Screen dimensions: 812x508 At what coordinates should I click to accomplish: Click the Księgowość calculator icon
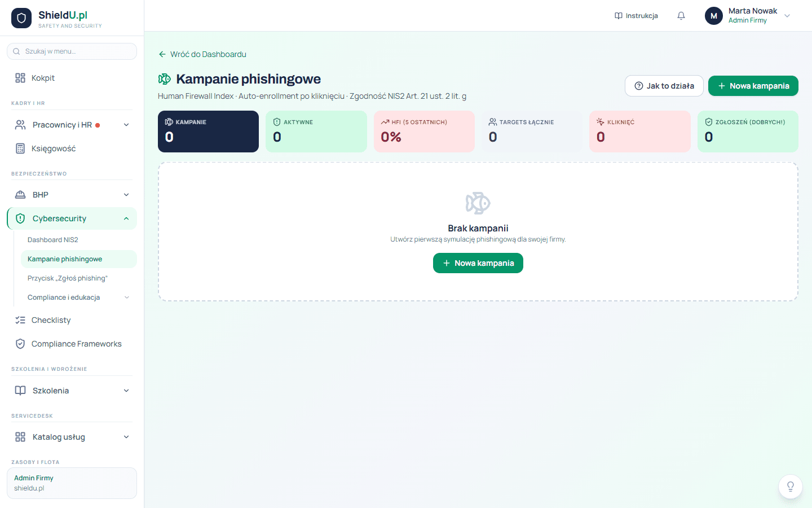20,148
